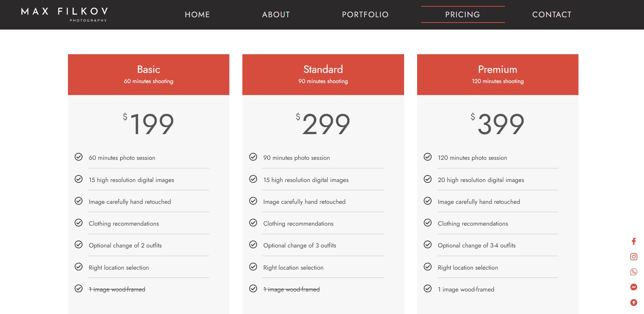Open the Instagram social icon
644x314 pixels.
coord(633,257)
